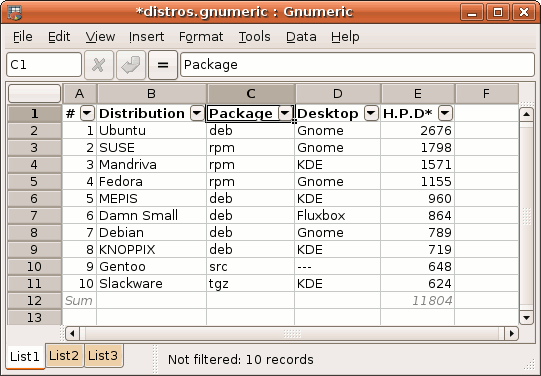Select the cell with value 2676
Image resolution: width=541 pixels, height=376 pixels.
pyautogui.click(x=417, y=131)
